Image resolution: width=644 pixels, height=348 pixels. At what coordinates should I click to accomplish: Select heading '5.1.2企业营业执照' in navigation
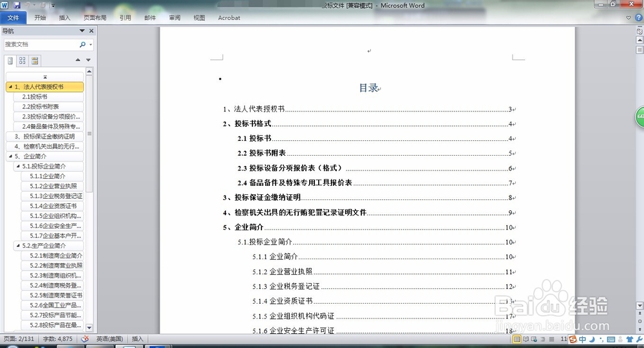53,186
